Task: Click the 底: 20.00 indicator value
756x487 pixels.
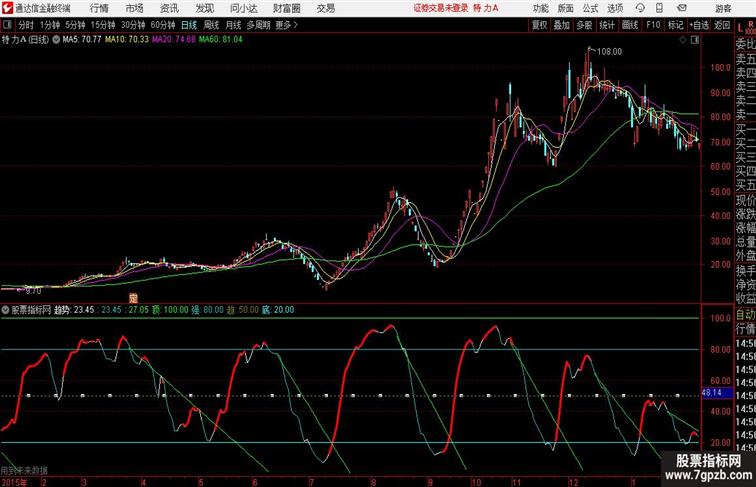Action: coord(278,310)
